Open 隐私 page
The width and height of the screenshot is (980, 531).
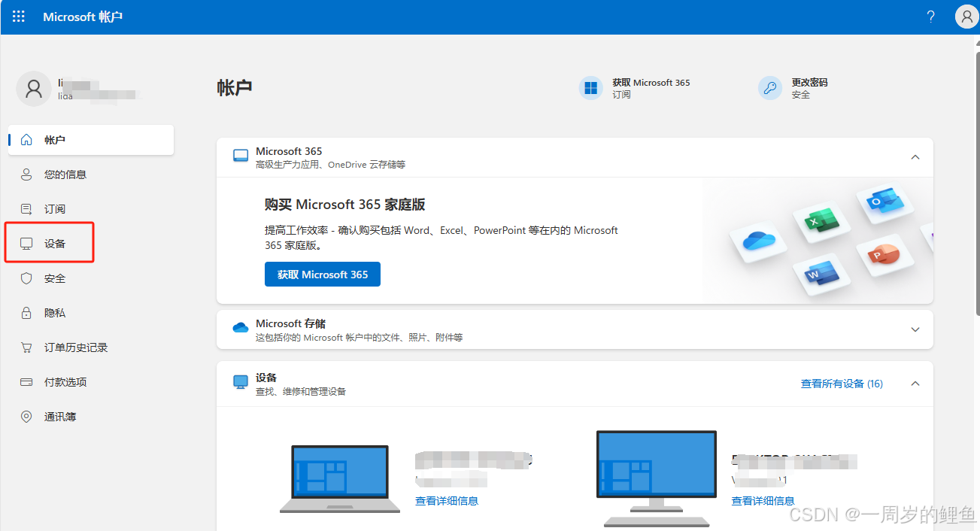[91, 313]
